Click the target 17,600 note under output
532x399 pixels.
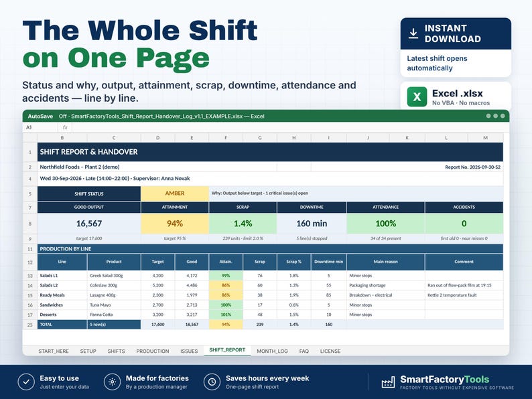click(x=89, y=238)
